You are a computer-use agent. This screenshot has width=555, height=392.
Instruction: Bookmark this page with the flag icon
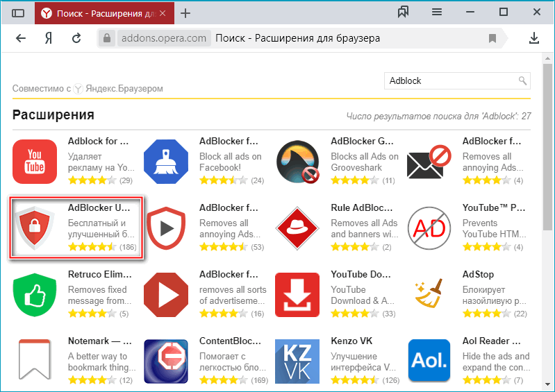pyautogui.click(x=492, y=38)
